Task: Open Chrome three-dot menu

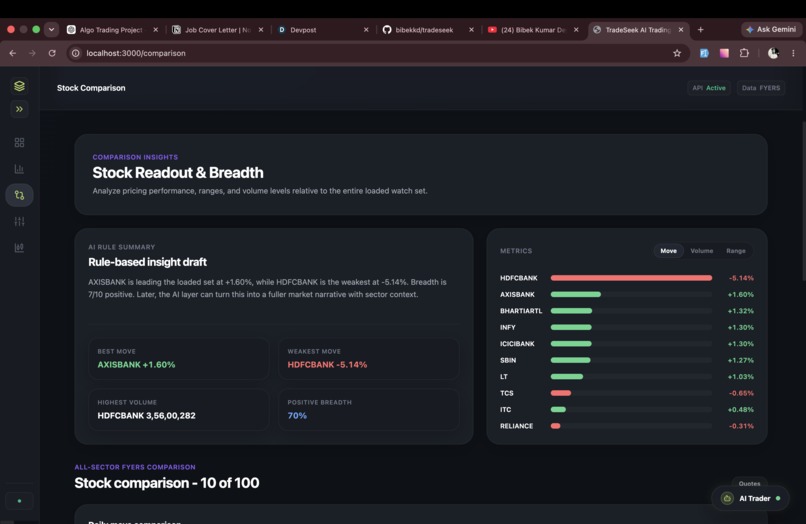Action: tap(793, 53)
